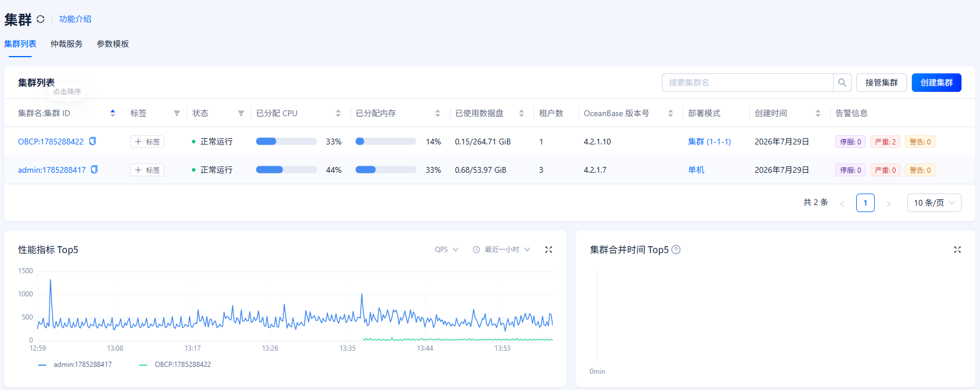Click the help icon beside 集群合并时间 Top5

click(676, 250)
